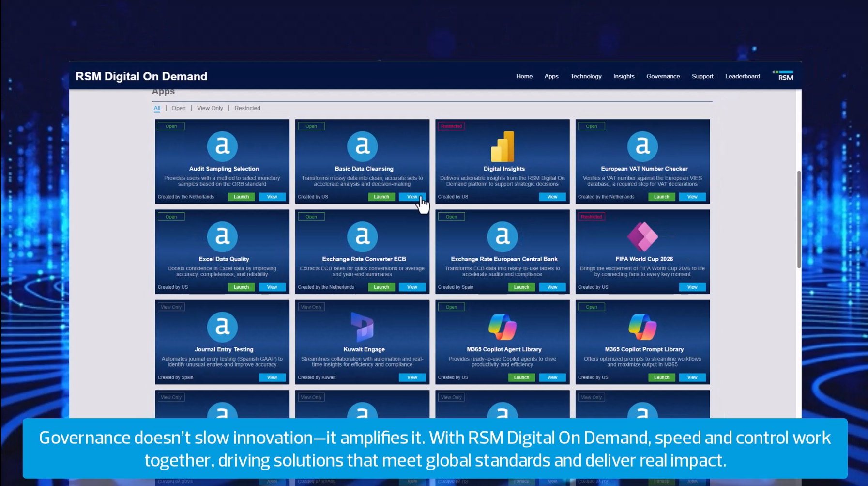Click the "Created by Kuwait" text
The image size is (868, 486).
pyautogui.click(x=317, y=377)
